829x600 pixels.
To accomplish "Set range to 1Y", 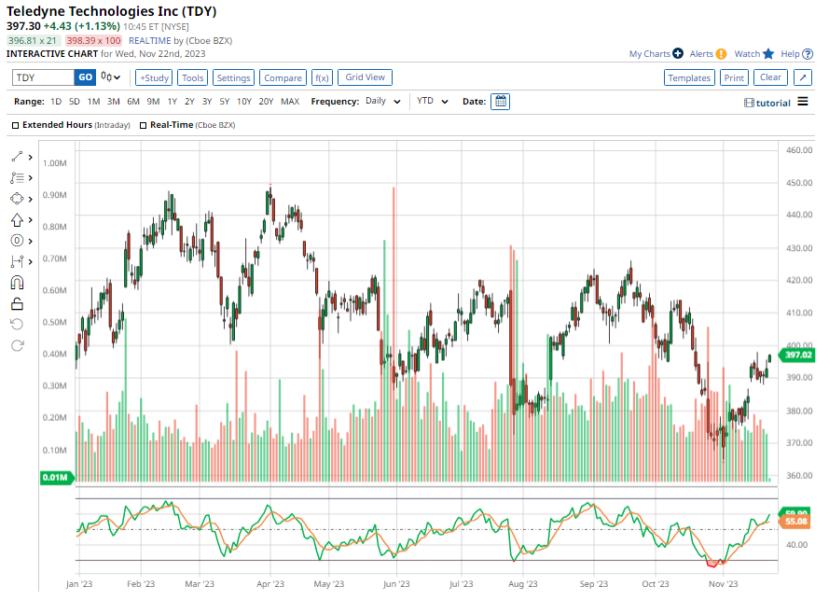I will [172, 101].
